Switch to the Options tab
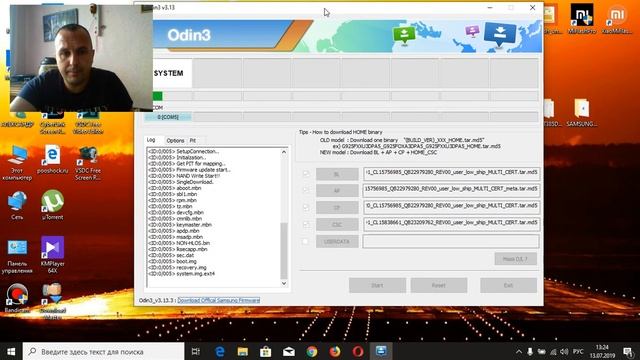The image size is (640, 360). tap(176, 140)
